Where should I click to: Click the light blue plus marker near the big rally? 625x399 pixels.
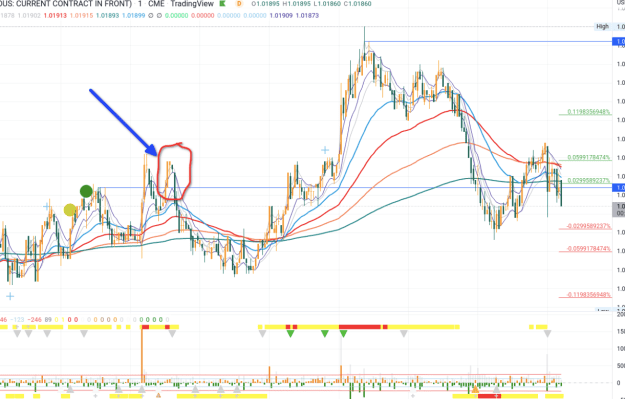(325, 150)
